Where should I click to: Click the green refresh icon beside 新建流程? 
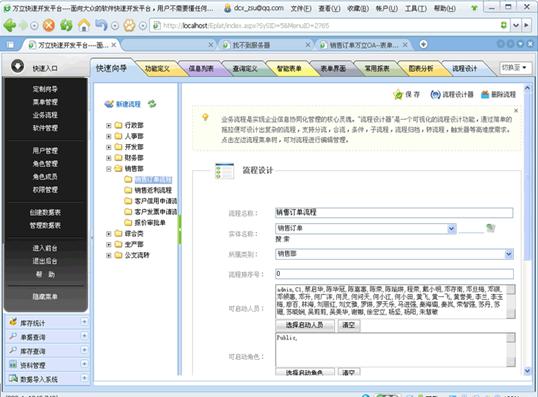tap(152, 104)
